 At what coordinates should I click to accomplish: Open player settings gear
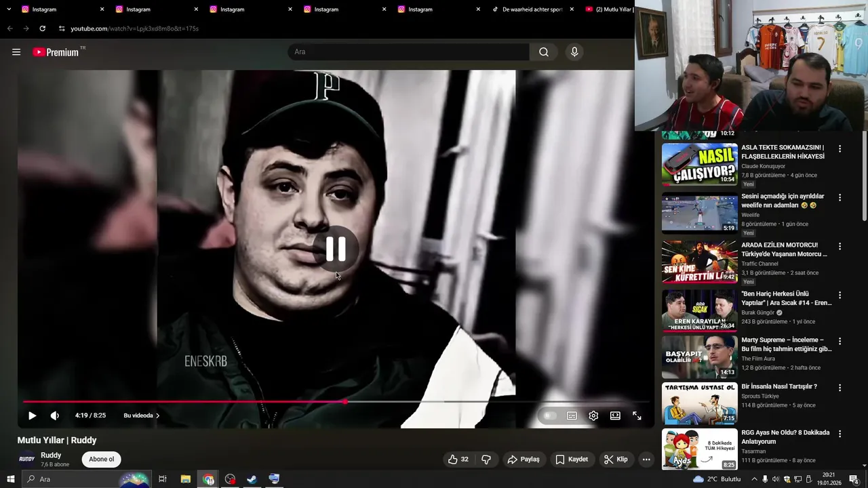593,415
